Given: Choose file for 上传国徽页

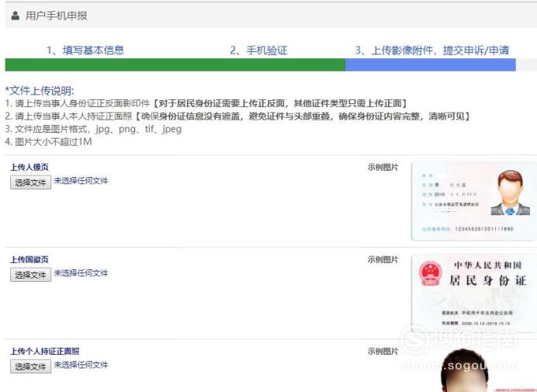Looking at the screenshot, I should (x=30, y=275).
